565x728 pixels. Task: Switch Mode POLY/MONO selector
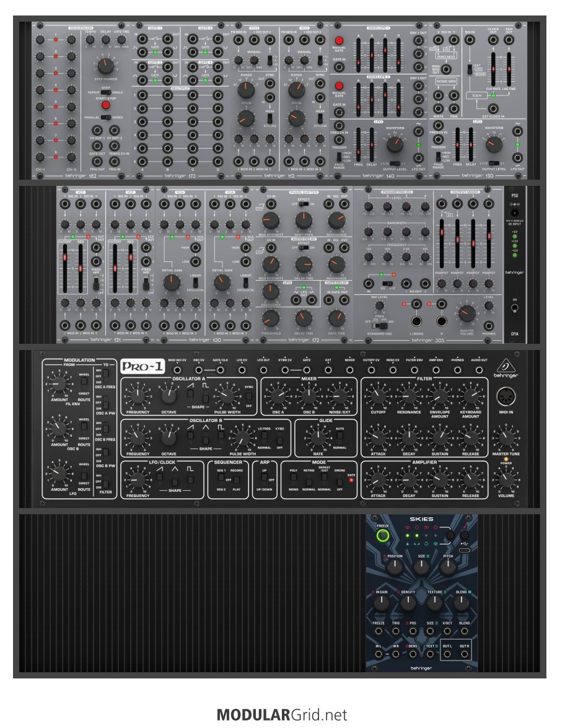click(x=294, y=480)
